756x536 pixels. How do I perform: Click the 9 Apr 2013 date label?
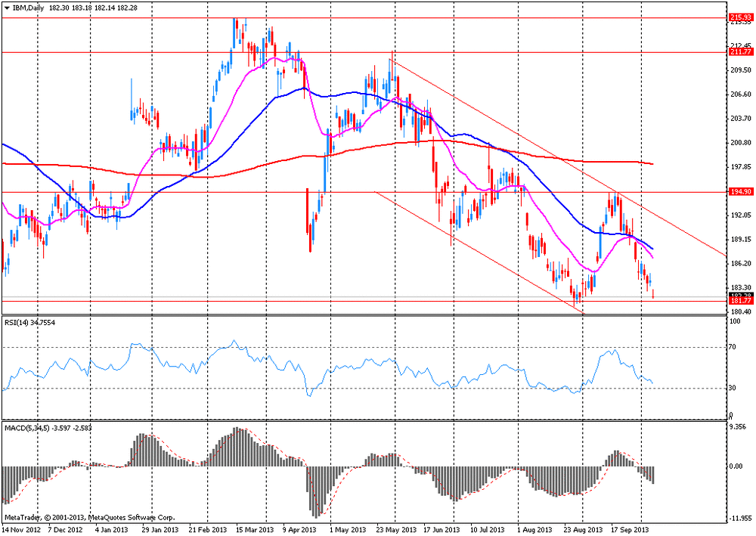coord(299,530)
